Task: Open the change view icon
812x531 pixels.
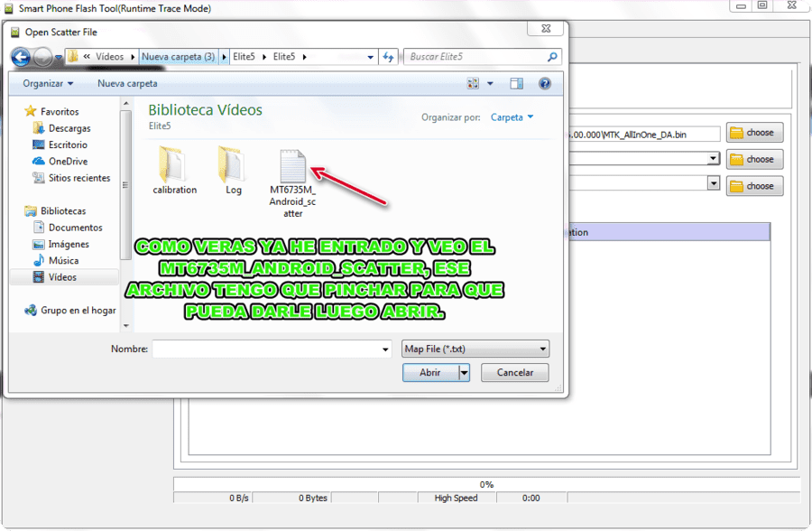Action: (x=473, y=83)
